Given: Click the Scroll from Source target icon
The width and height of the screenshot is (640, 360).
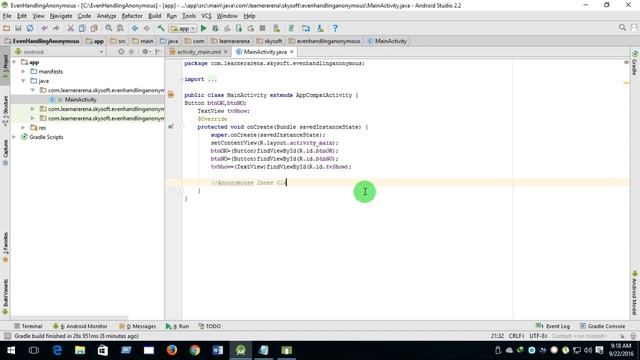Looking at the screenshot, I should [121, 52].
